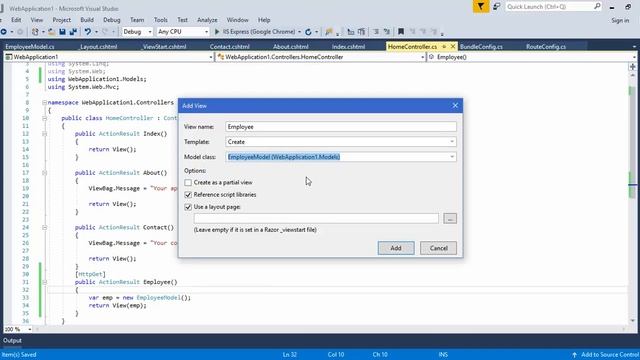Show the open tabs overflow list arrow

point(634,47)
